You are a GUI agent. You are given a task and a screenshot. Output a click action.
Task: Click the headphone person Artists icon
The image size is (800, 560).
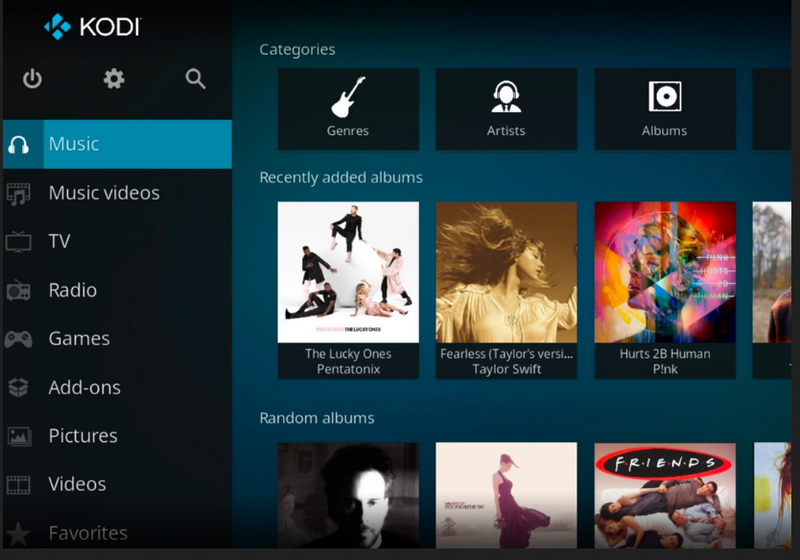[x=506, y=97]
